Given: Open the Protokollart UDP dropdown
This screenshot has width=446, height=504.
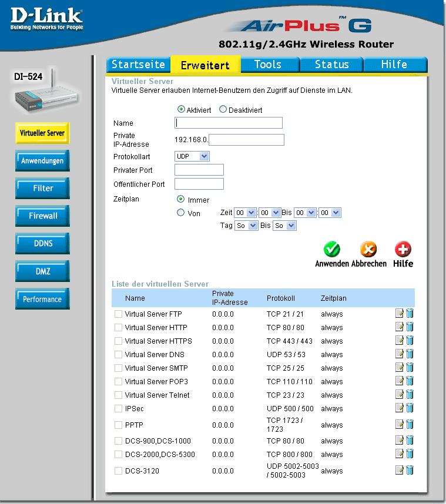Looking at the screenshot, I should pos(192,156).
